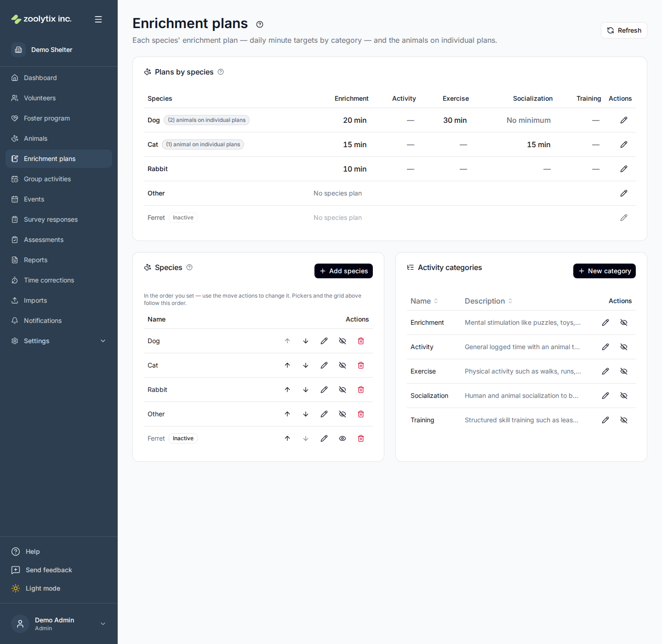Sort categories by Name column
Image resolution: width=662 pixels, height=644 pixels.
point(424,301)
